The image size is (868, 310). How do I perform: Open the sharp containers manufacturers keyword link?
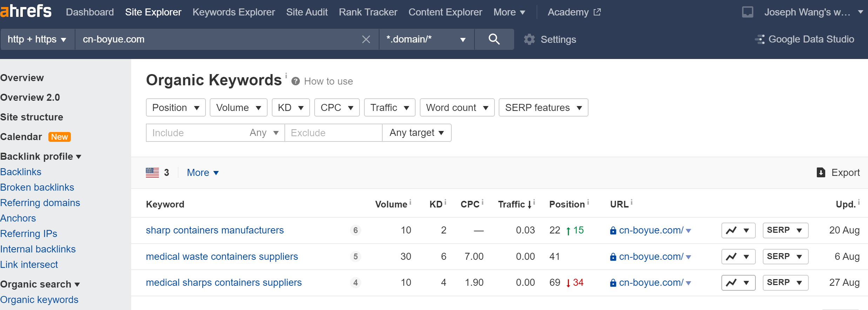click(x=215, y=230)
